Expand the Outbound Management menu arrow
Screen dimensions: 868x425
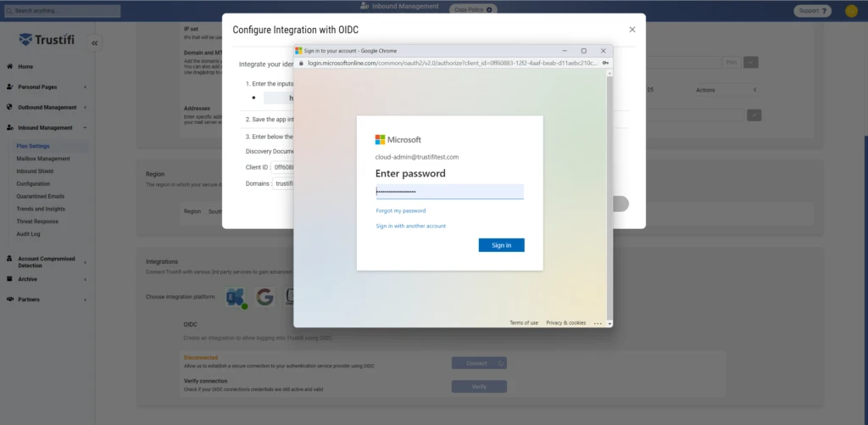tap(85, 108)
